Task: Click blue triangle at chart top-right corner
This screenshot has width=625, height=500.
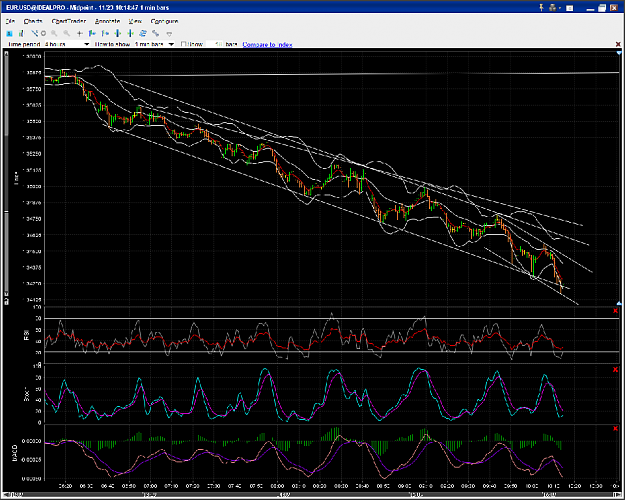Action: 619,53
